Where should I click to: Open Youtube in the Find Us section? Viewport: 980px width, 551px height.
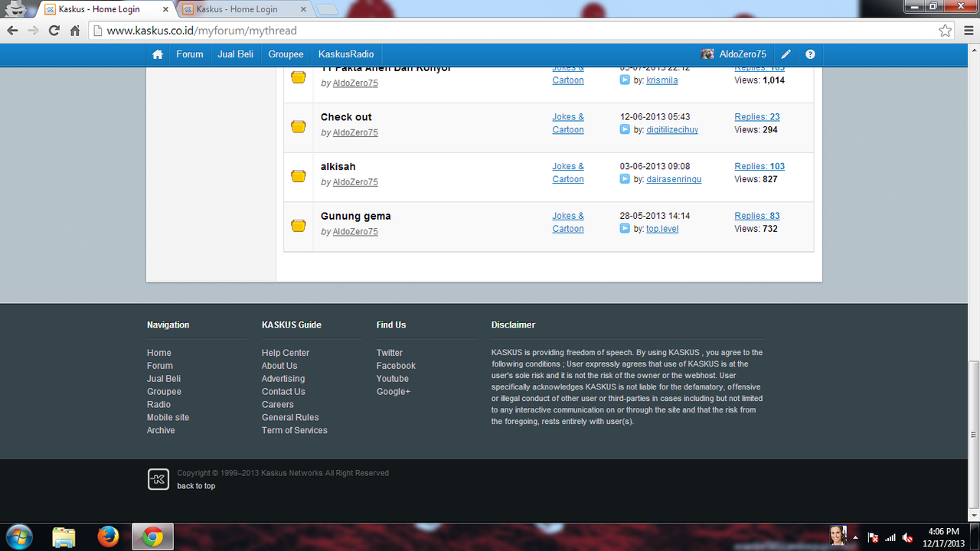pos(393,379)
